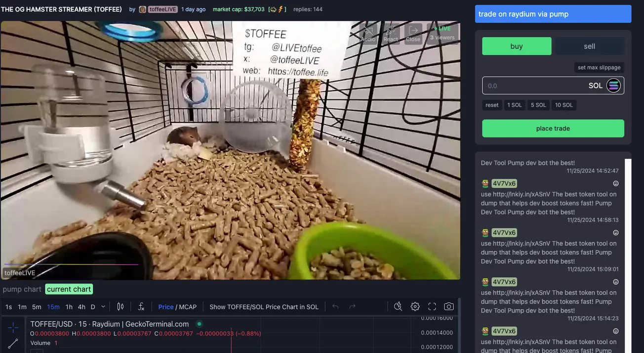Toggle Price / MCAP display
This screenshot has width=644, height=353.
point(177,307)
